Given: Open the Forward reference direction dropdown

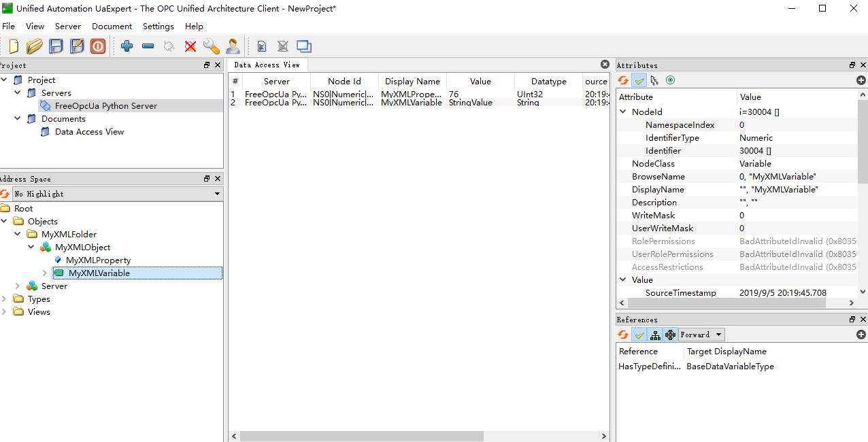Looking at the screenshot, I should tap(700, 334).
